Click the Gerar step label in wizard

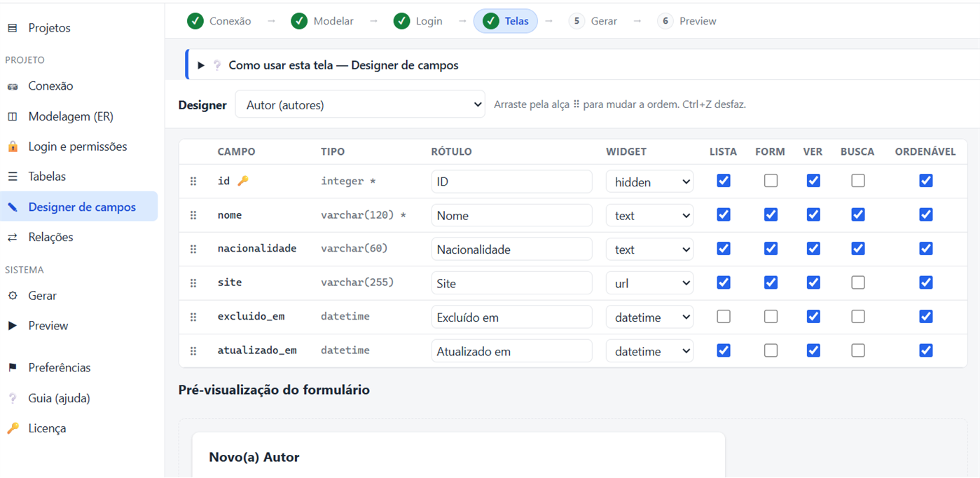(x=604, y=21)
